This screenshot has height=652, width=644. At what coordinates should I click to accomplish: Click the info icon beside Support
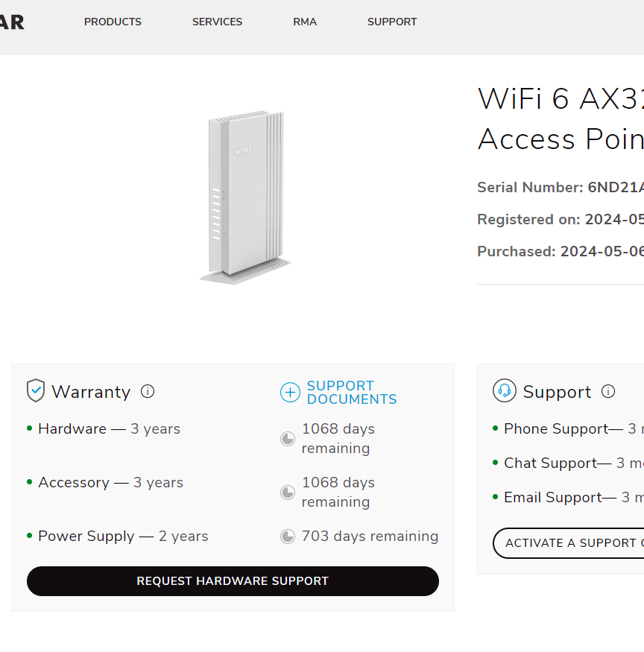pyautogui.click(x=608, y=391)
